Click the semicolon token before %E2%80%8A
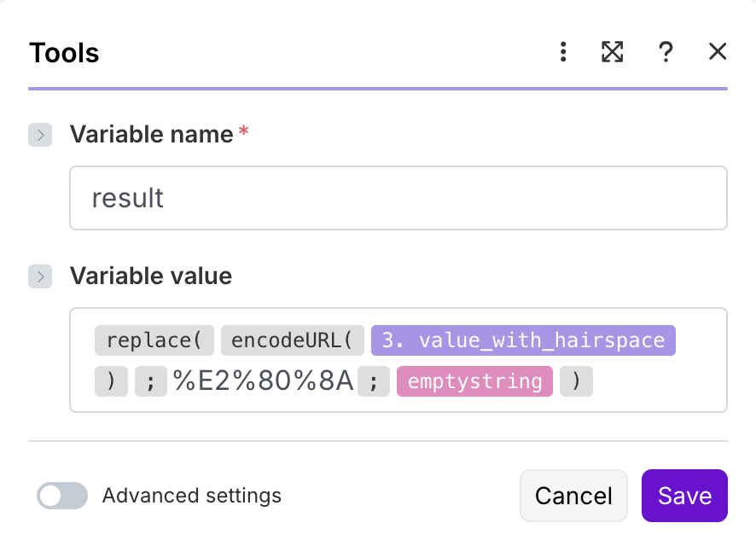Screen dimensions: 756x546 [151, 380]
